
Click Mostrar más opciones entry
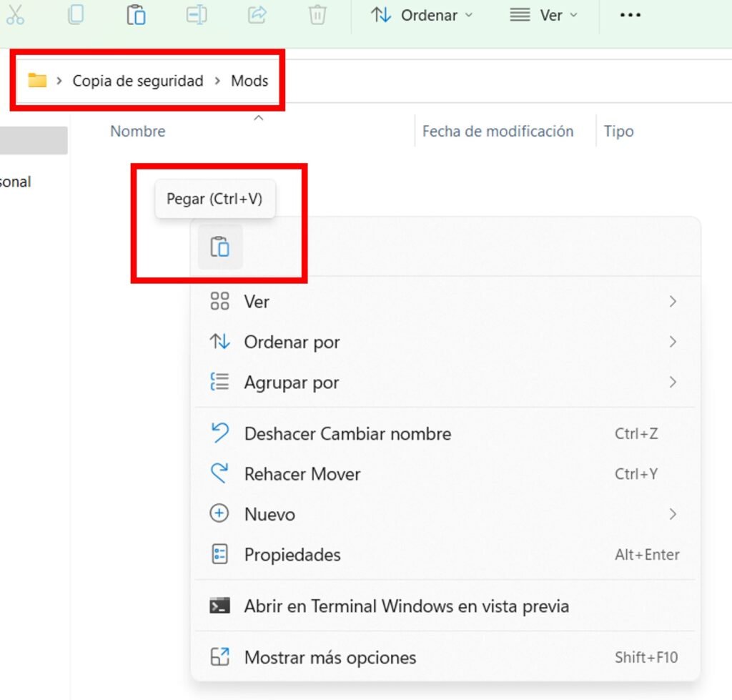(330, 658)
